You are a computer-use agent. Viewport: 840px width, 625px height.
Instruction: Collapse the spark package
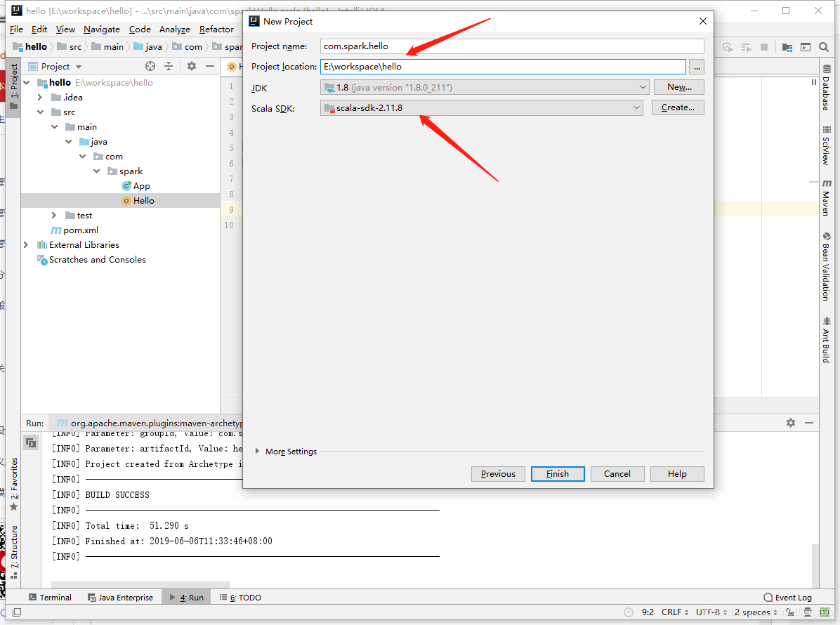(x=97, y=171)
